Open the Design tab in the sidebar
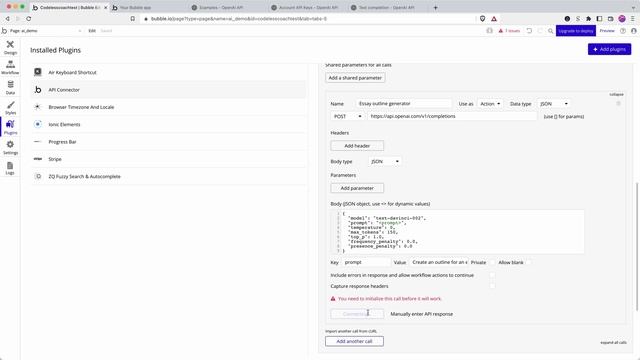 10,47
